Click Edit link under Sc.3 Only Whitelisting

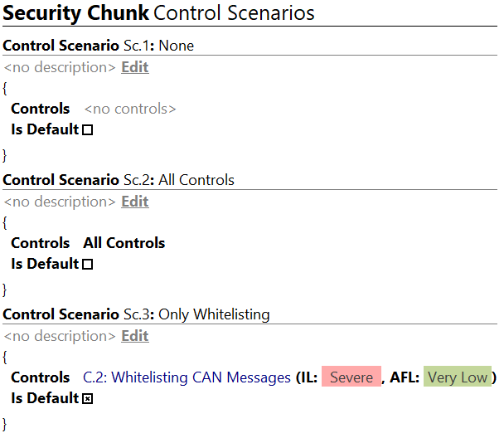(x=135, y=336)
